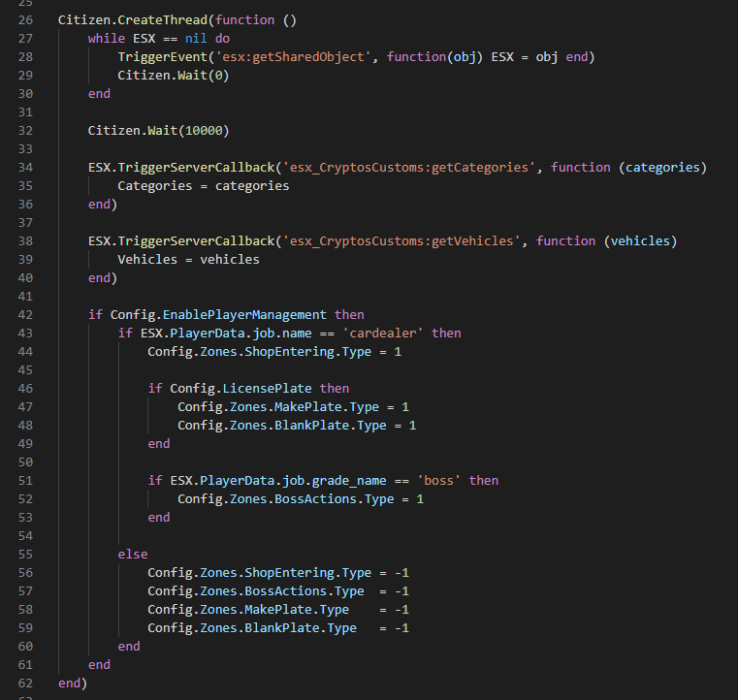Click the 'end' keyword on line 49
The width and height of the screenshot is (738, 700).
click(x=159, y=444)
